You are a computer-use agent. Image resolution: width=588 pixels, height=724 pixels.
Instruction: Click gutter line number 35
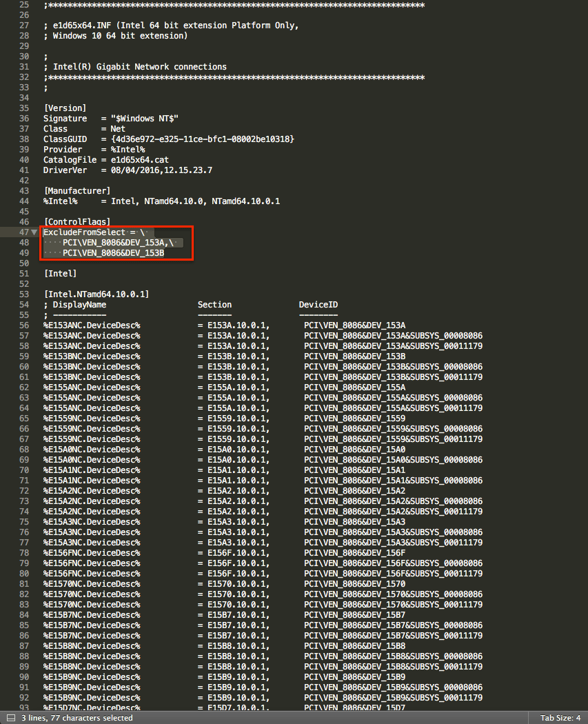coord(23,108)
